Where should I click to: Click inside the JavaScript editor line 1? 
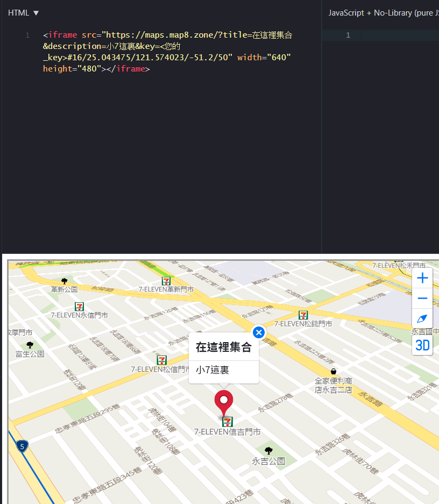pyautogui.click(x=398, y=36)
